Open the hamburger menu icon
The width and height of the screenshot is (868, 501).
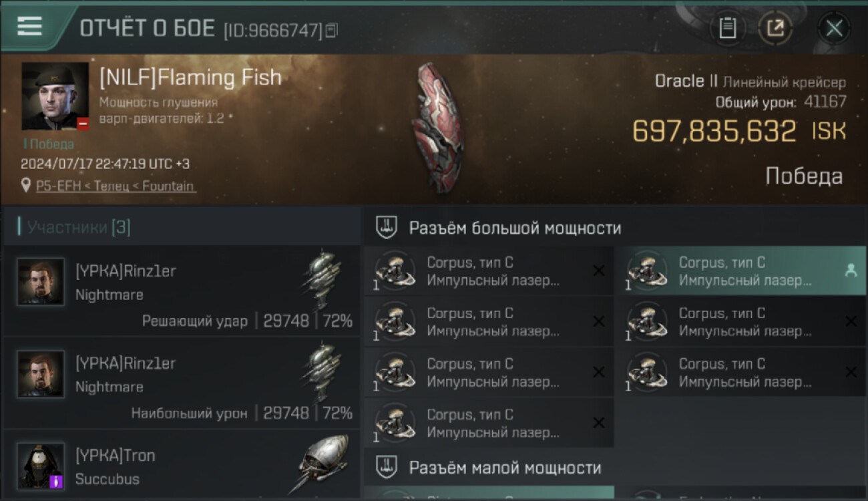(x=29, y=26)
